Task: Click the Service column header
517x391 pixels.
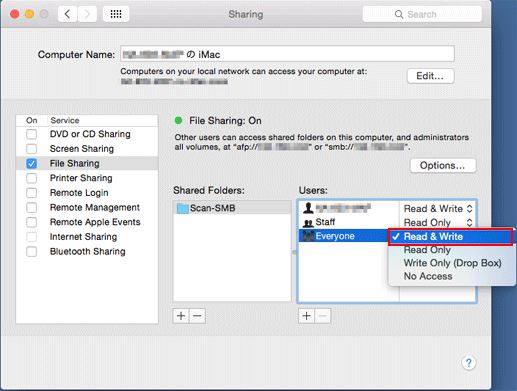Action: click(102, 120)
